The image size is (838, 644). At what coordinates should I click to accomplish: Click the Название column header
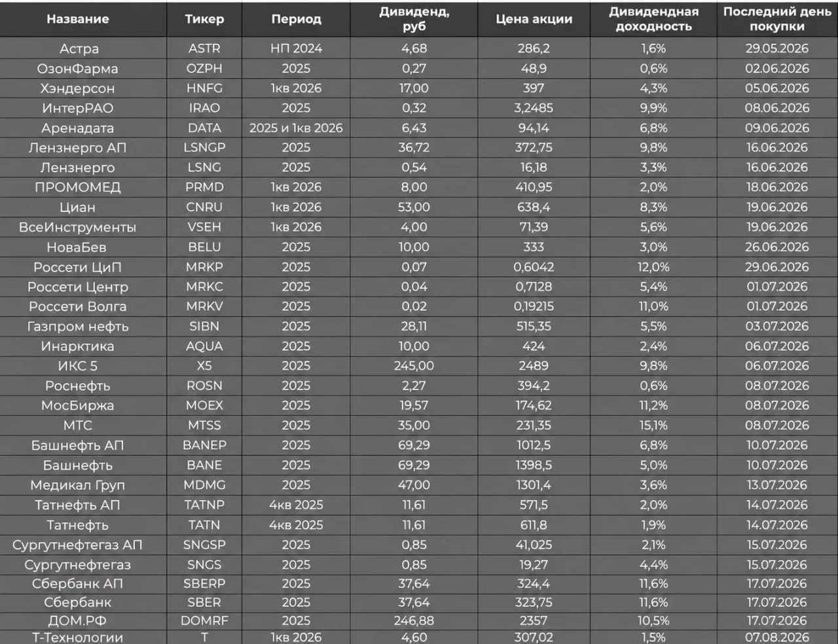(77, 19)
